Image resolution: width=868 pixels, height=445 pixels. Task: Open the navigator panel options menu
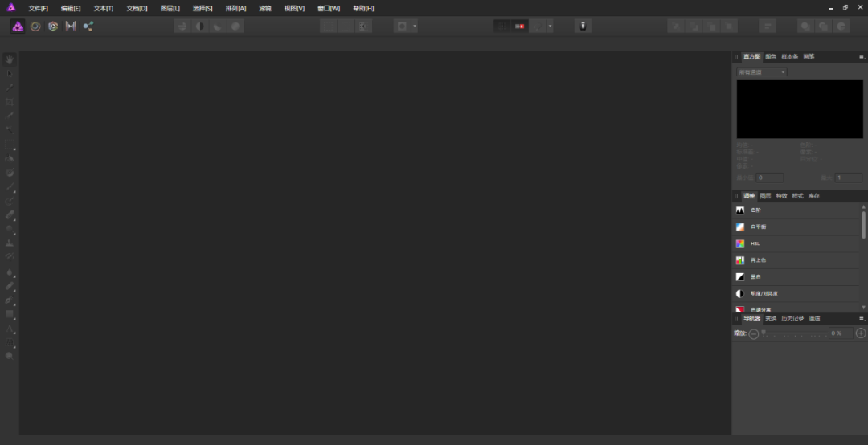tap(862, 319)
